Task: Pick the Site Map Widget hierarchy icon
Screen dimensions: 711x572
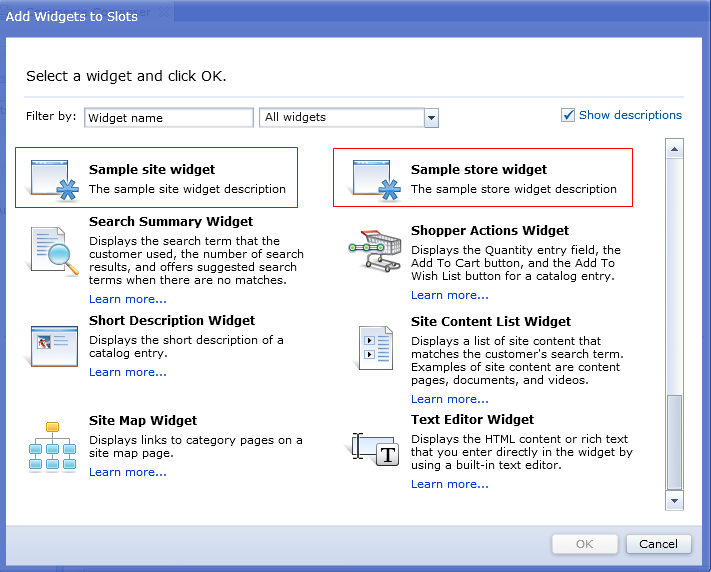Action: point(52,447)
